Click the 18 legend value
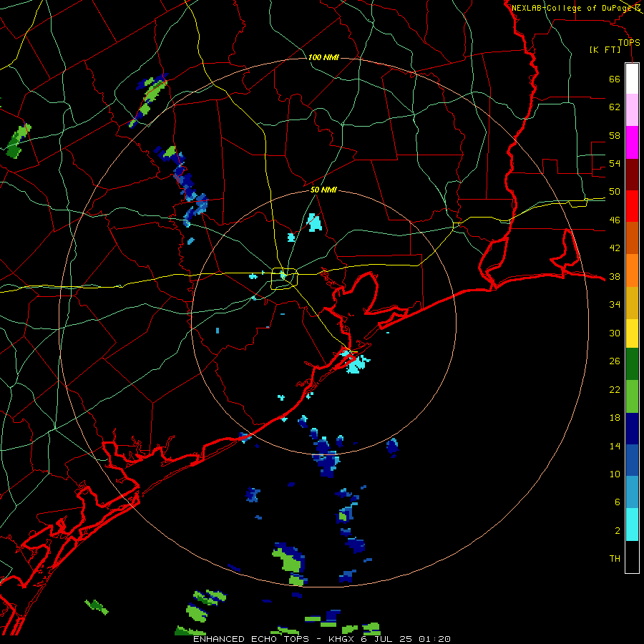 coord(615,418)
